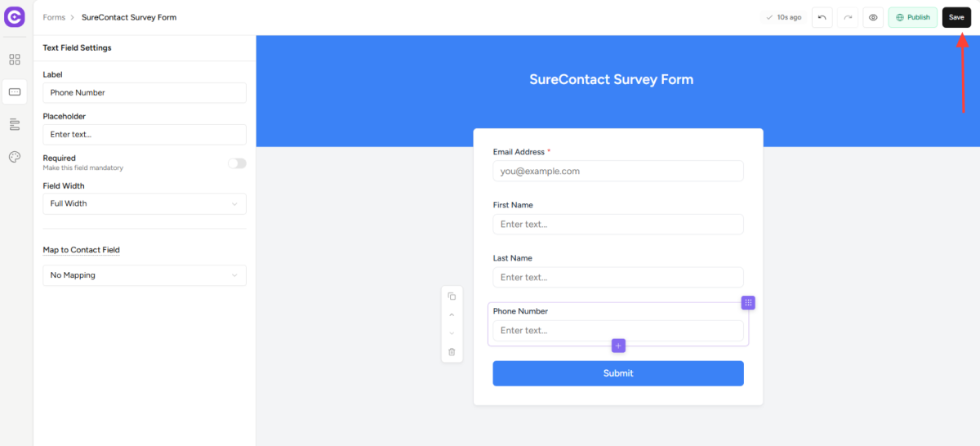The width and height of the screenshot is (980, 446).
Task: Toggle form preview eye icon
Action: coord(873,17)
